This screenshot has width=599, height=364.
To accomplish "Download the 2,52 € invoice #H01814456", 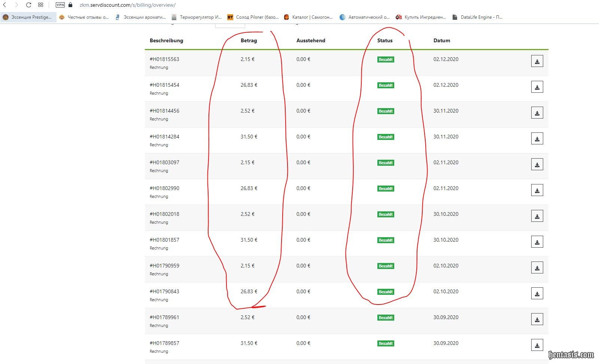I will click(537, 113).
